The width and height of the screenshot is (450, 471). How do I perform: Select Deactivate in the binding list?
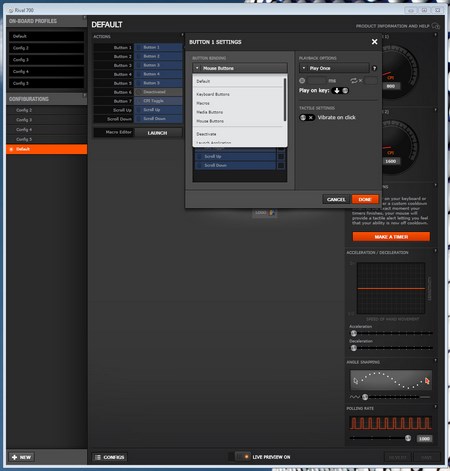pos(206,134)
